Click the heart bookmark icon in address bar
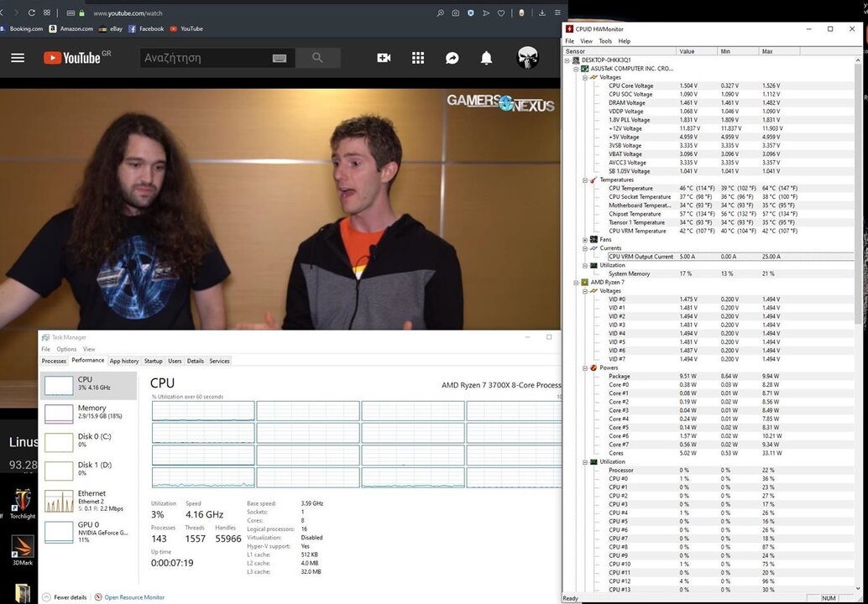 tap(501, 13)
